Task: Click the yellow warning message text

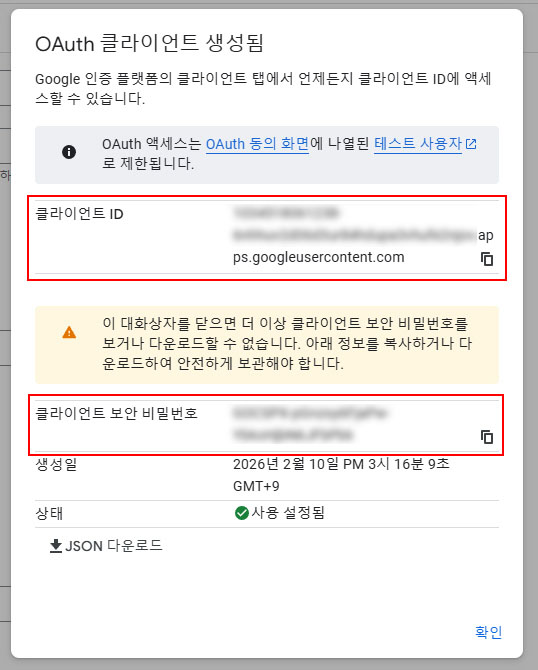Action: tap(287, 343)
